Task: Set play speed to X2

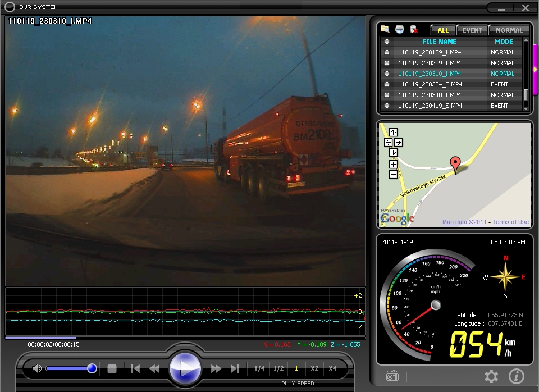Action: (x=314, y=368)
